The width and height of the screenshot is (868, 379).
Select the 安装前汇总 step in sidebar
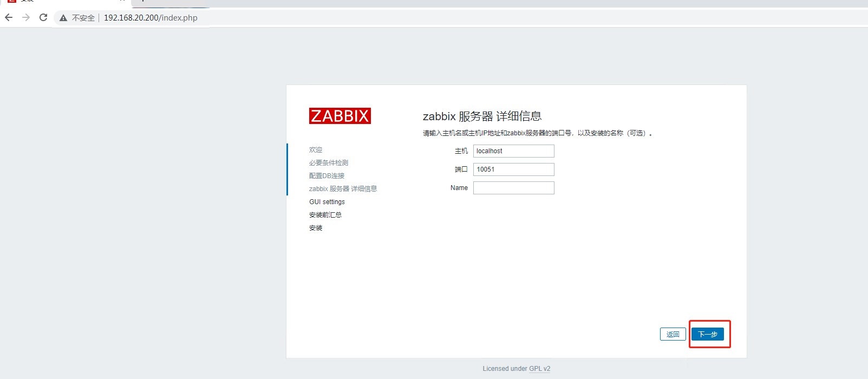click(325, 215)
